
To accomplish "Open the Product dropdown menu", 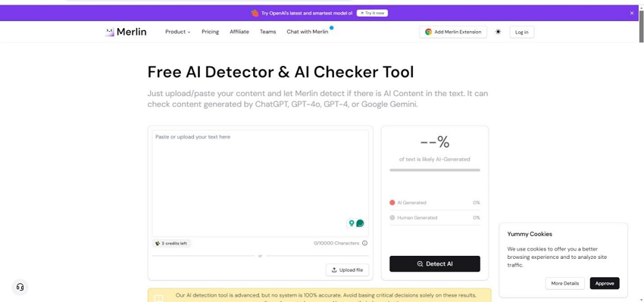I will [178, 32].
